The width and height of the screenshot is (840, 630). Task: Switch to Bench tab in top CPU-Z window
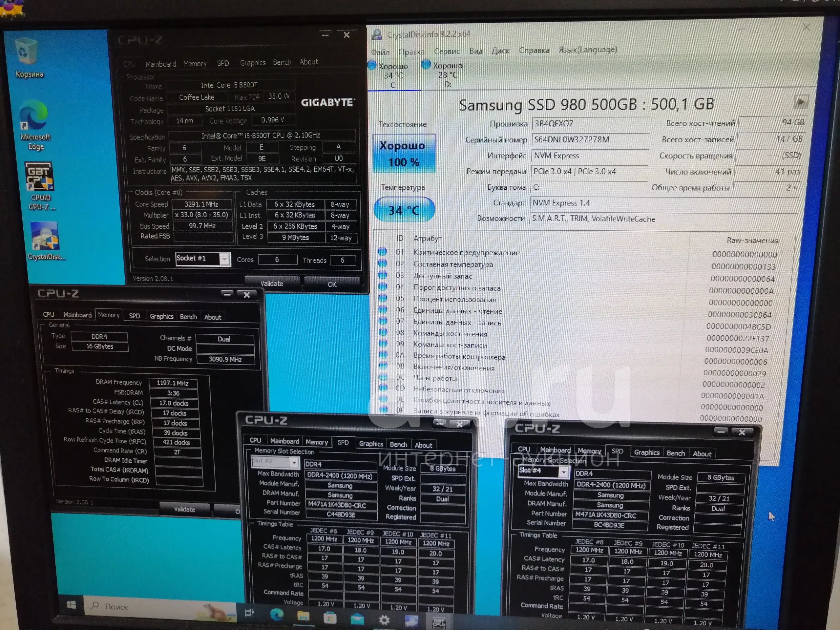click(282, 62)
